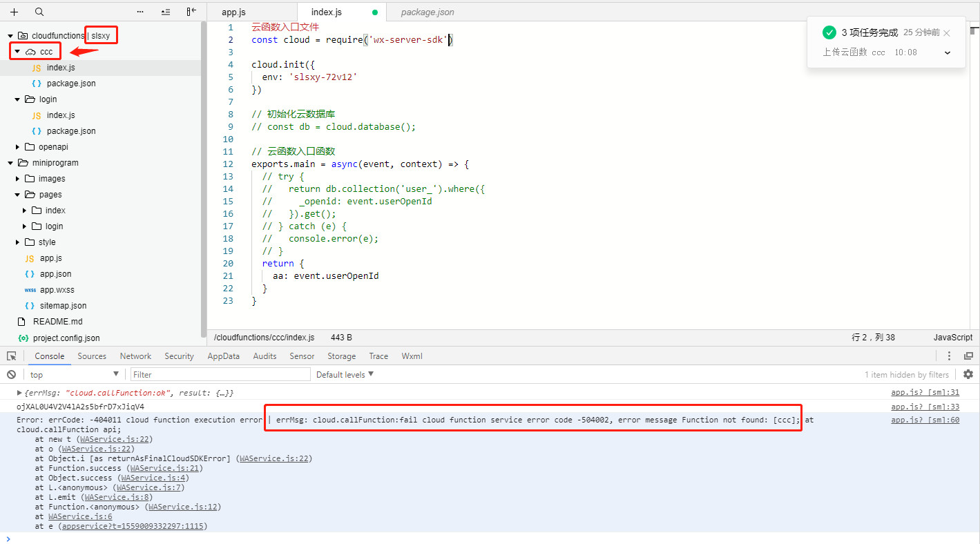
Task: Open file search with the magnifier icon
Action: 39,12
